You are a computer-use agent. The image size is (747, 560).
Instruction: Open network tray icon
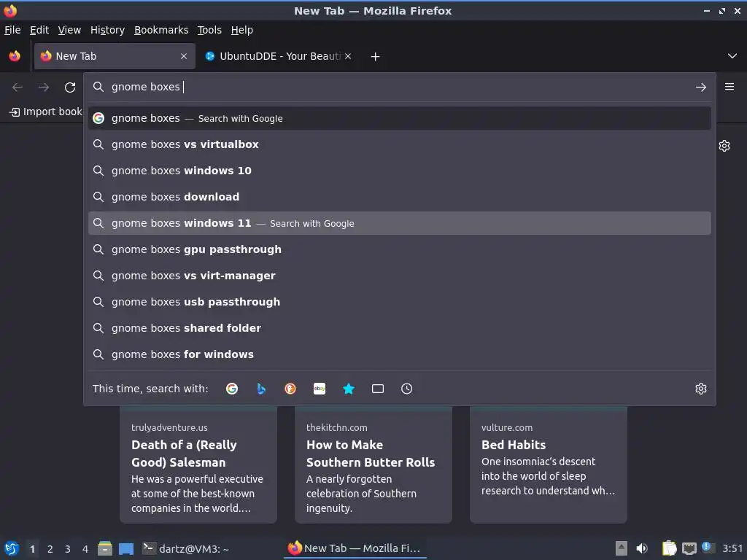pyautogui.click(x=689, y=548)
